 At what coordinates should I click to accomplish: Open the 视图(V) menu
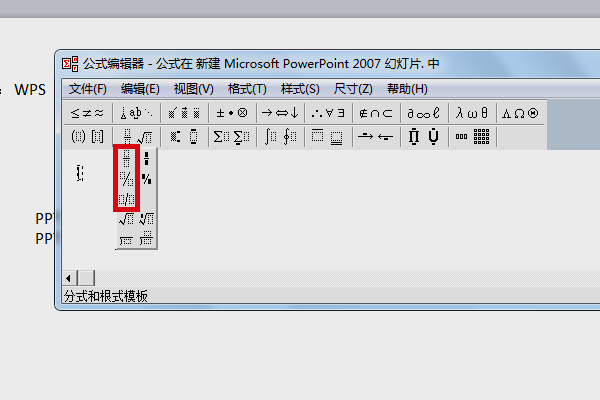(x=194, y=89)
